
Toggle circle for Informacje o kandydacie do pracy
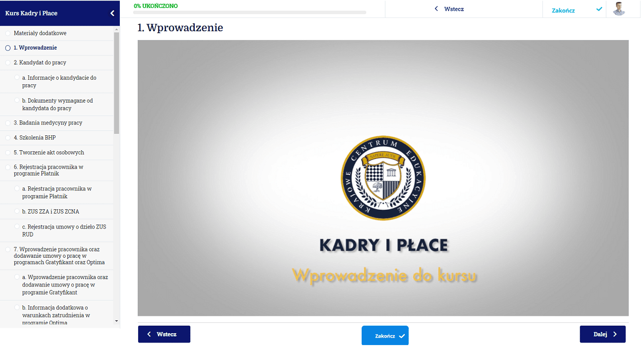coord(17,78)
